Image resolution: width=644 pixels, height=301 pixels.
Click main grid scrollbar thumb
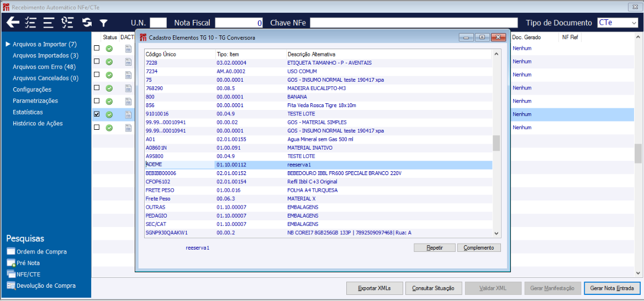tap(637, 154)
